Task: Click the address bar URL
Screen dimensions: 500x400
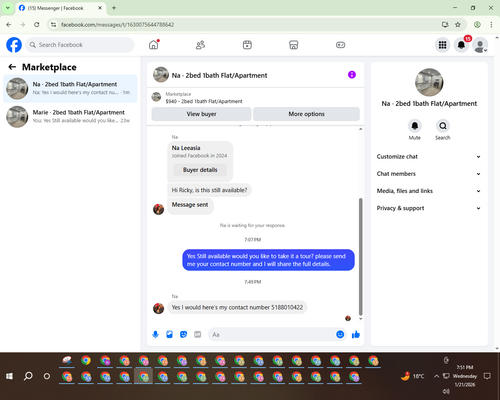Action: [117, 25]
